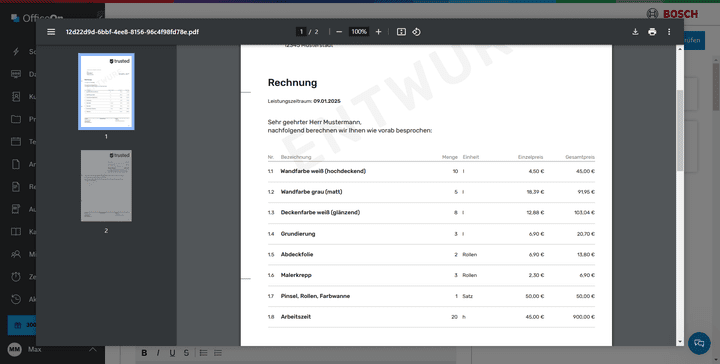Open the chat support bubble
Viewport: 720px width, 364px height.
[x=699, y=343]
